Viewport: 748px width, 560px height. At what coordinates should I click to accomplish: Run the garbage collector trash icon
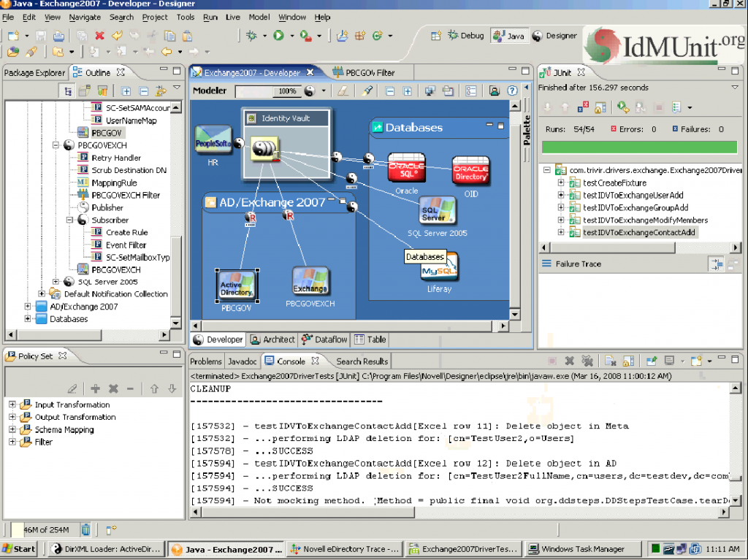click(85, 529)
